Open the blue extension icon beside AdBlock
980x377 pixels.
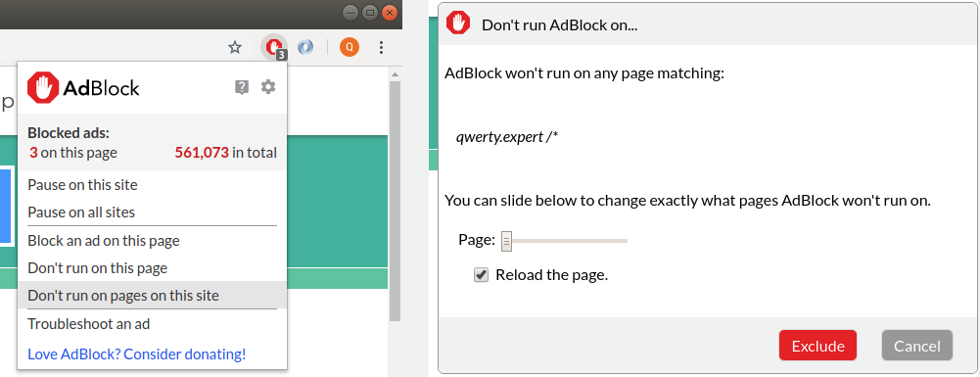305,47
